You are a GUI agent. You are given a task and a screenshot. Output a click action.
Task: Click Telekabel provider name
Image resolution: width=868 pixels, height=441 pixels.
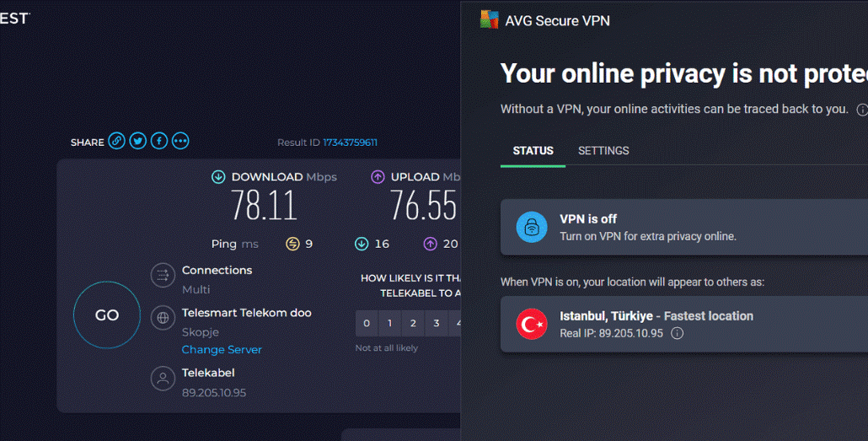coord(208,373)
